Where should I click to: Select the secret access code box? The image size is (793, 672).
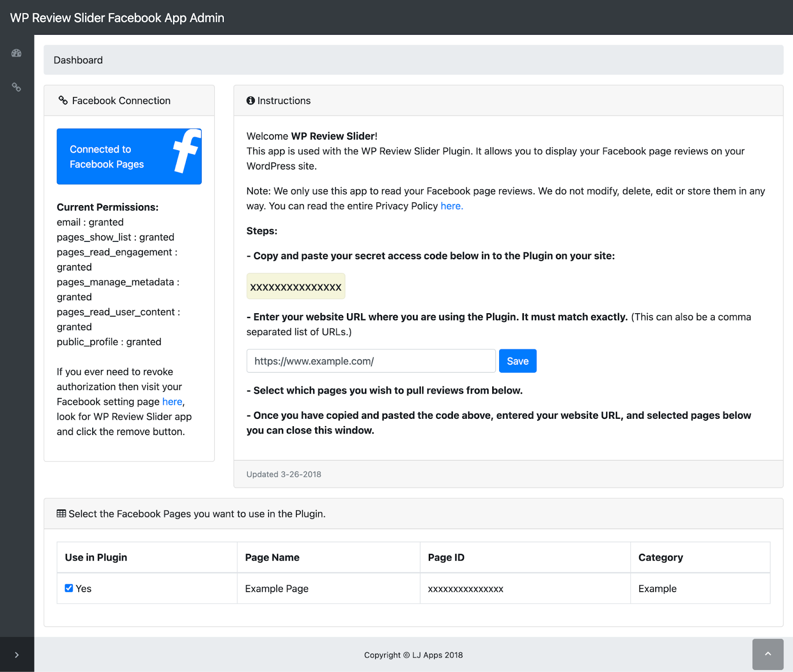coord(296,286)
